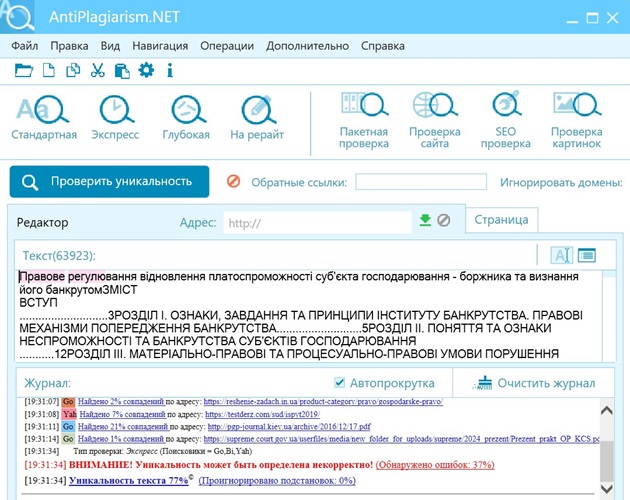Viewport: 630px width, 500px height.
Task: Select the Глубокая check mode
Action: tap(186, 117)
